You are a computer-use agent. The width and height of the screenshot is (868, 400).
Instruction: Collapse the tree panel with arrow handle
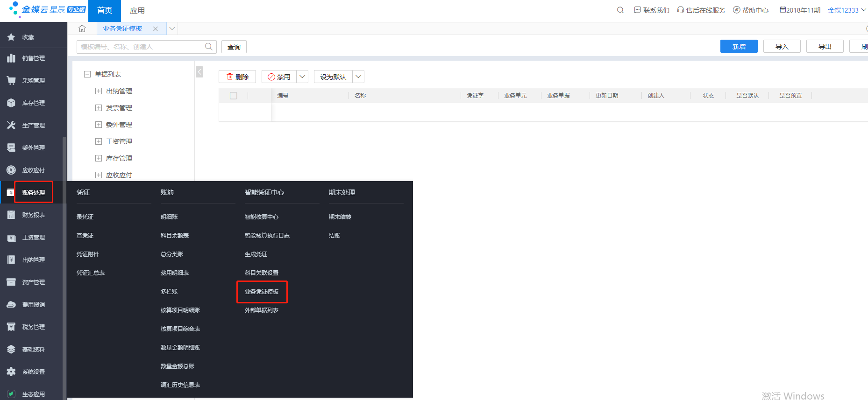[199, 71]
